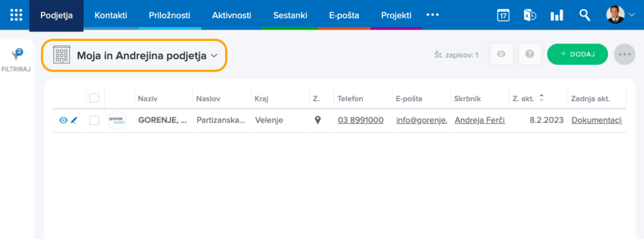The image size is (644, 239).
Task: Click the Zadnja akt. column header
Action: click(x=590, y=99)
